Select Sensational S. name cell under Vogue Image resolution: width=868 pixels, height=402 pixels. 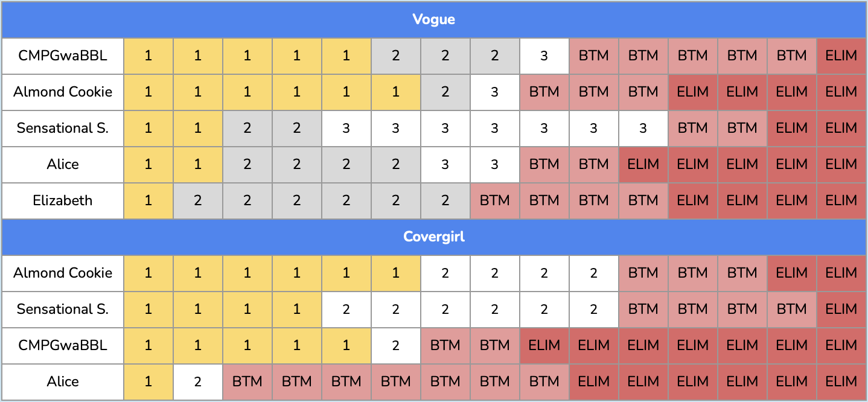(x=63, y=128)
